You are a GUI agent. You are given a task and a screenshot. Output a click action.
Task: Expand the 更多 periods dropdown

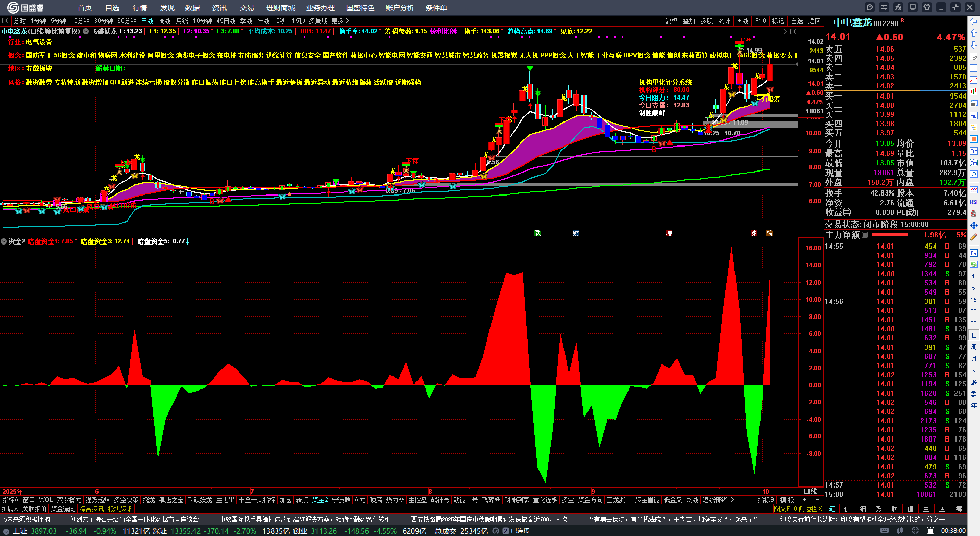(x=340, y=21)
